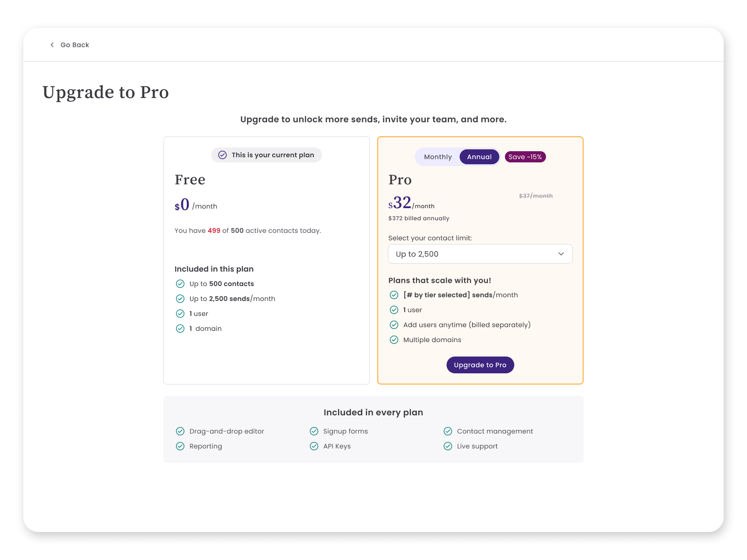The height and width of the screenshot is (560, 747).
Task: Open the contact limit dropdown
Action: [480, 254]
